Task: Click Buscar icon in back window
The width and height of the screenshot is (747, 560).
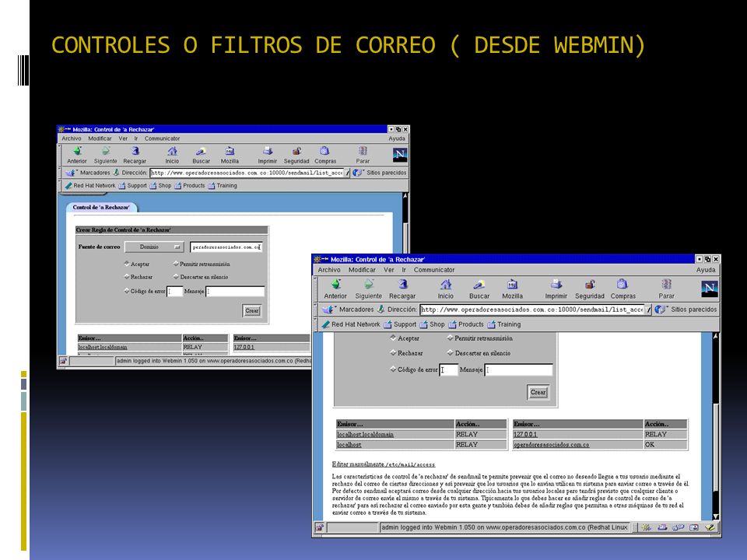Action: point(201,151)
